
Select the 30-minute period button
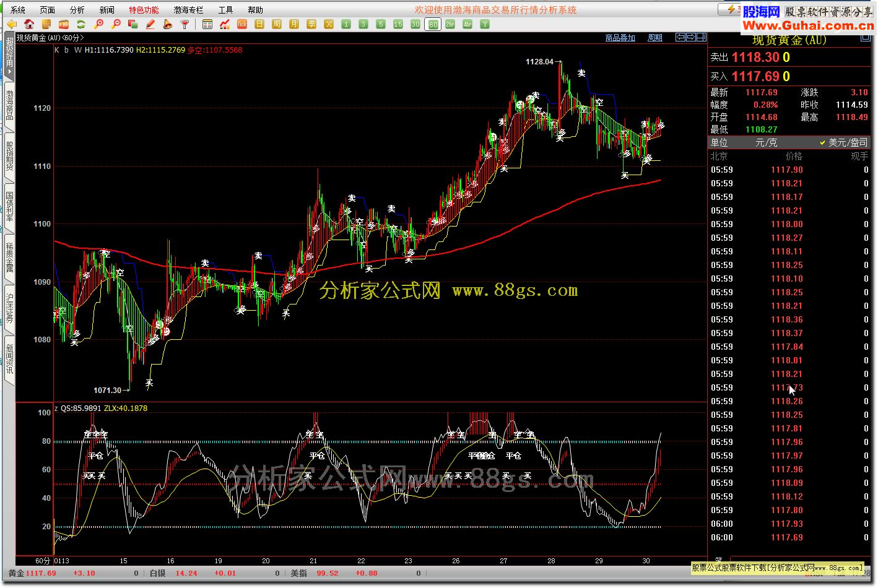(415, 24)
